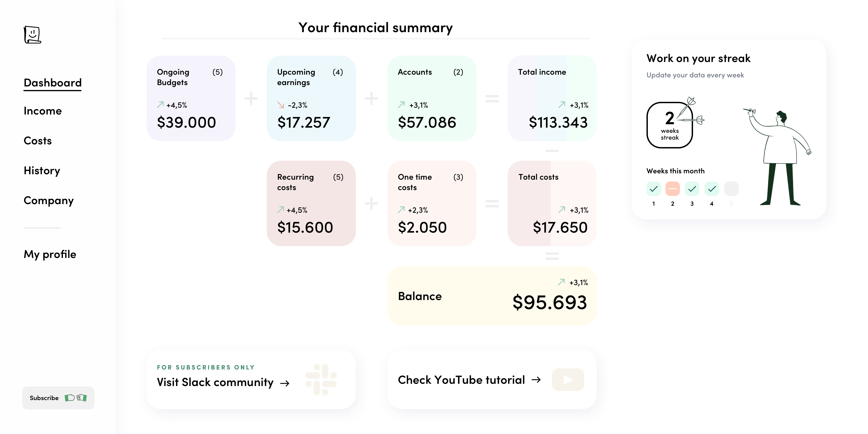Viewport: 868px width, 434px height.
Task: Expand the Recurring costs card
Action: (x=311, y=203)
